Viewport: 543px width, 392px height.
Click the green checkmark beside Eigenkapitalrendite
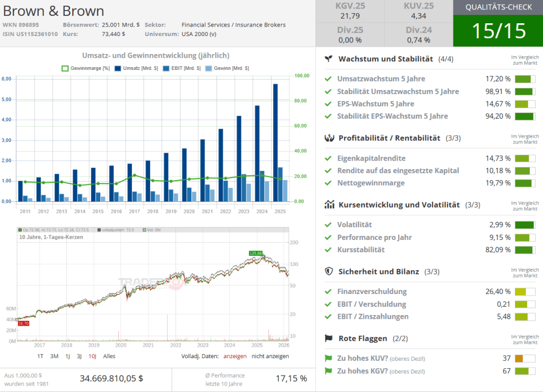click(x=328, y=158)
